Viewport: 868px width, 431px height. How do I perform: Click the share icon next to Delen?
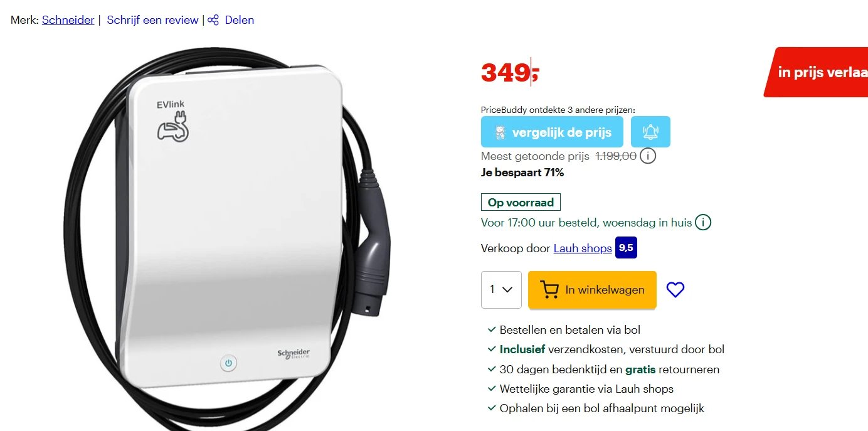(x=213, y=20)
